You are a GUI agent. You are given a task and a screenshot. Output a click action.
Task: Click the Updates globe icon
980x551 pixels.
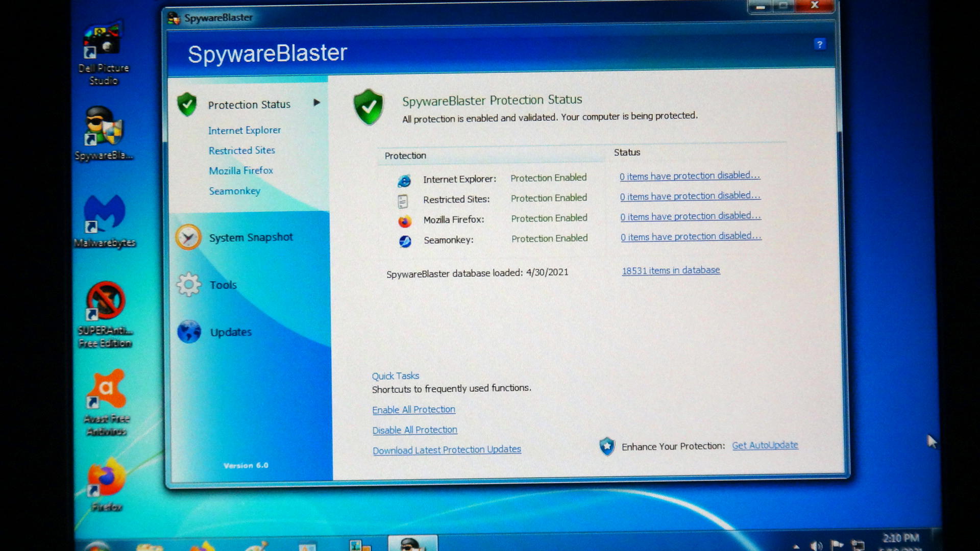tap(189, 332)
